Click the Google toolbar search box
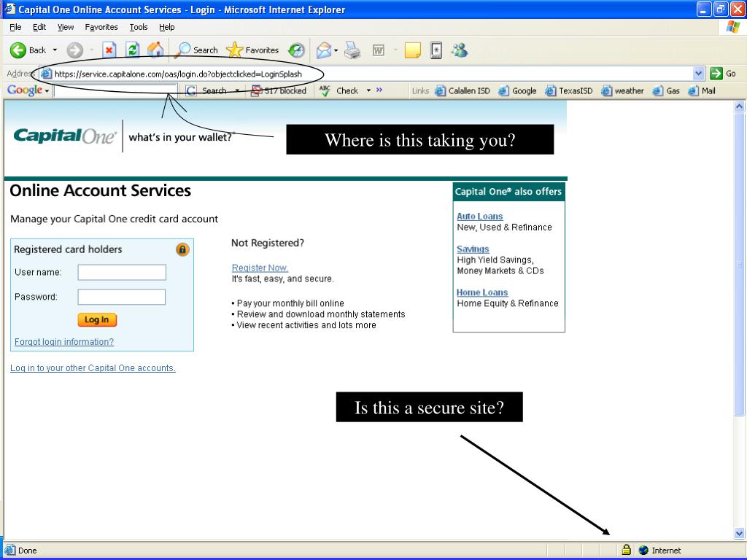Viewport: 747px width, 560px height. coord(115,90)
